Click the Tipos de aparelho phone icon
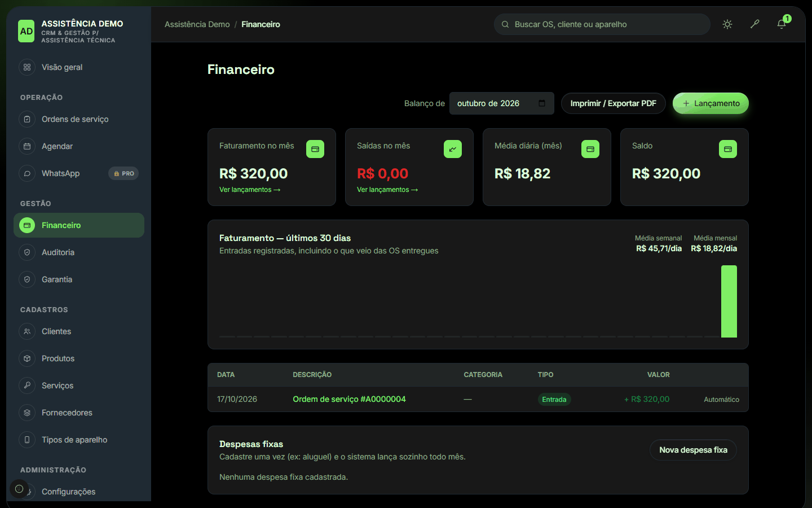Viewport: 812px width, 508px height. (27, 440)
